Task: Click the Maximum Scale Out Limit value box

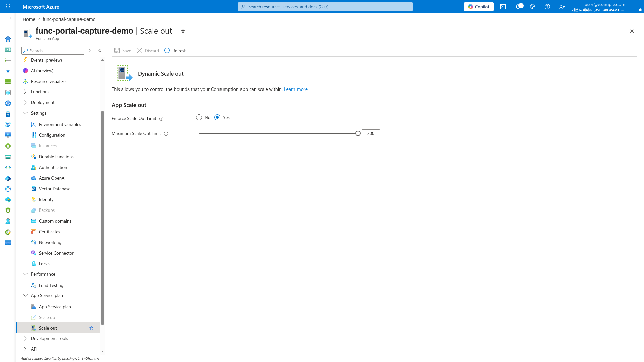Action: [371, 133]
